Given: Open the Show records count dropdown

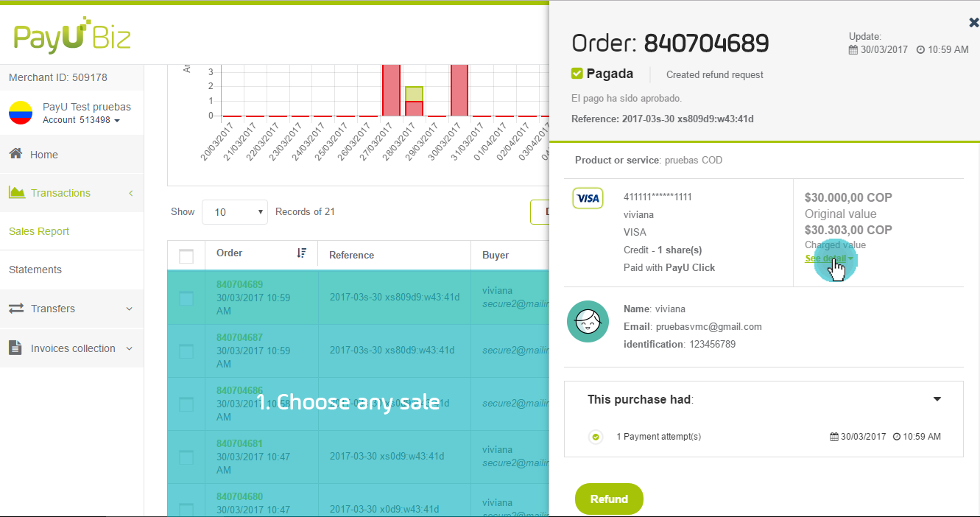Looking at the screenshot, I should click(x=235, y=212).
